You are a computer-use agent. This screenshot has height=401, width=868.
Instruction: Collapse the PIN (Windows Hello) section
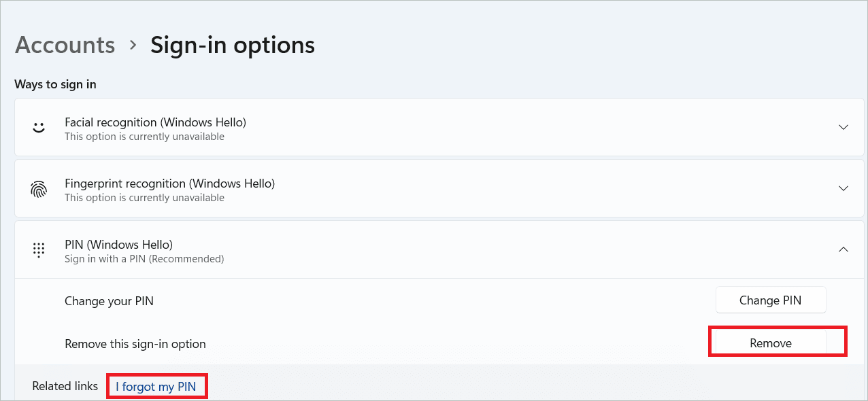844,249
